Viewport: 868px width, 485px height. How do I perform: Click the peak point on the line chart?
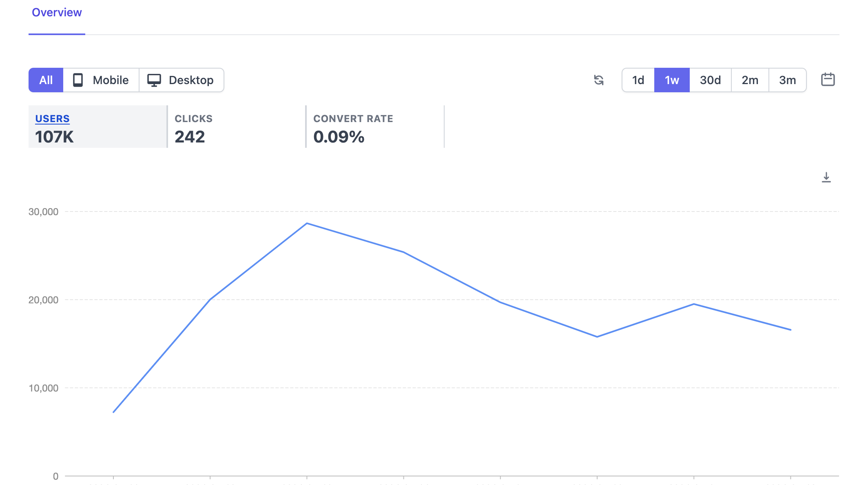(x=307, y=223)
